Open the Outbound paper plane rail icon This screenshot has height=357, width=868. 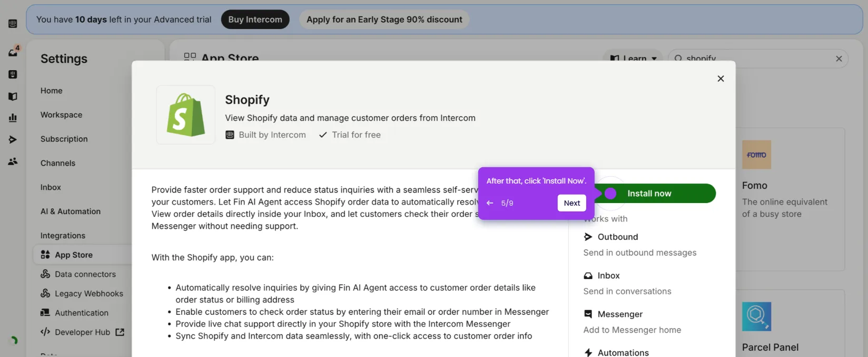(13, 140)
